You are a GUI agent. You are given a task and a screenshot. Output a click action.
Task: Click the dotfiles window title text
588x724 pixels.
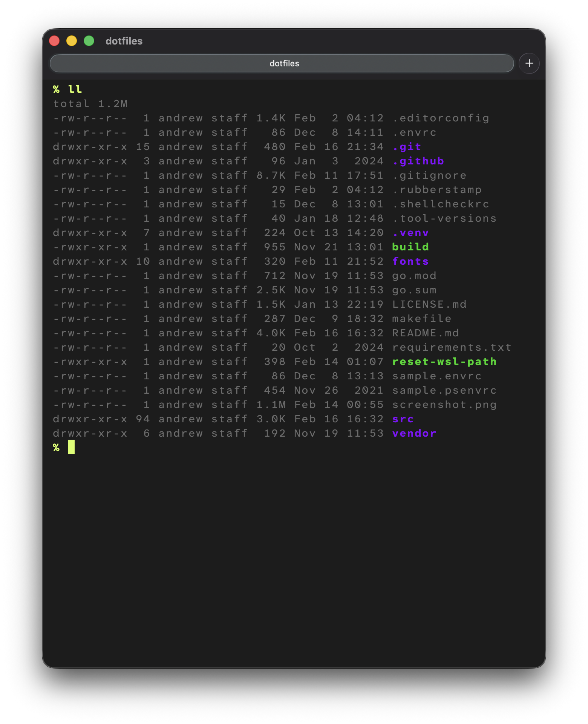coord(124,41)
